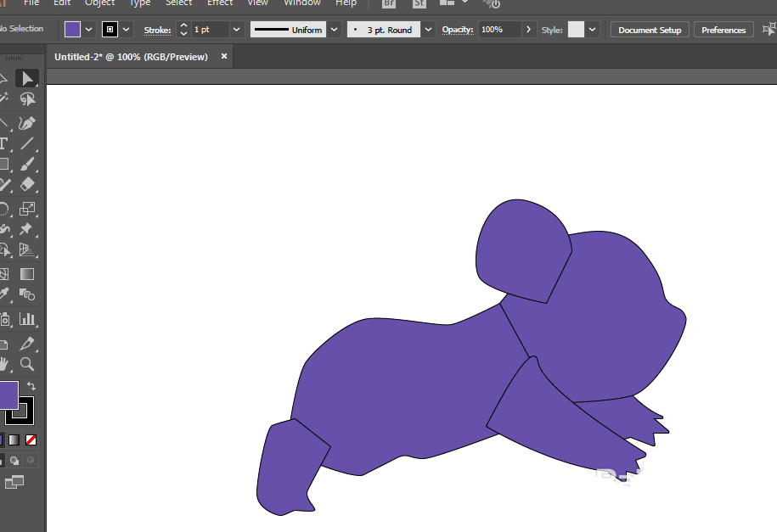Select the Eraser tool
This screenshot has height=532, width=777.
coord(27,185)
